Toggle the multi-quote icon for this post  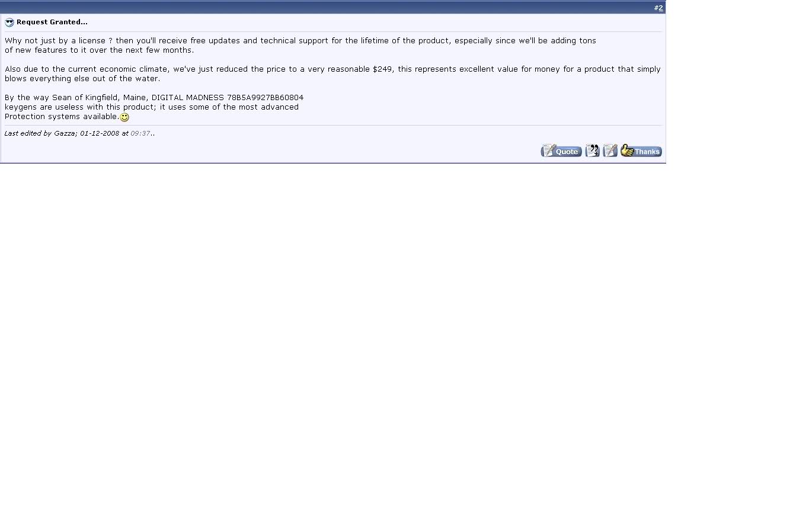(593, 151)
